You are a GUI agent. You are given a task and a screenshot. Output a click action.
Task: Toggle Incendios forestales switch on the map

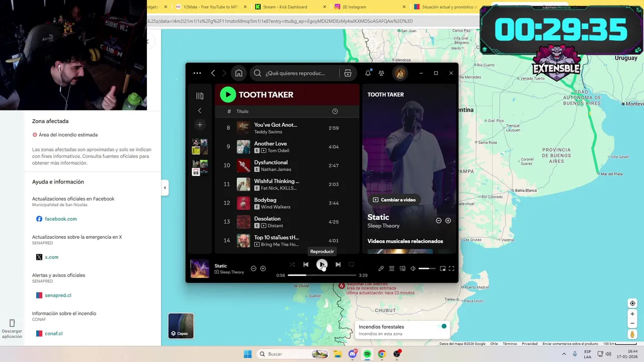(x=441, y=326)
